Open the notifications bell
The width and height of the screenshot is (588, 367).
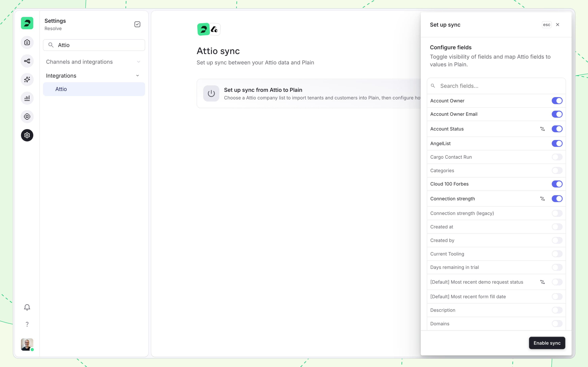[x=27, y=307]
